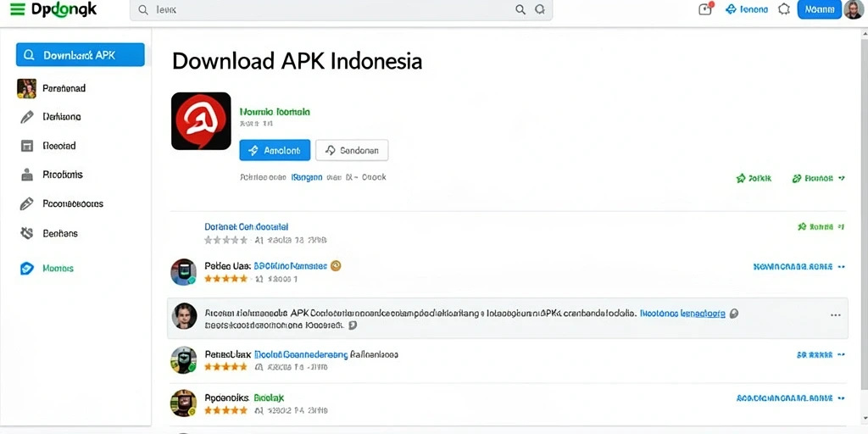This screenshot has width=868, height=434.
Task: Click small icon ending comment's second line
Action: [x=352, y=325]
